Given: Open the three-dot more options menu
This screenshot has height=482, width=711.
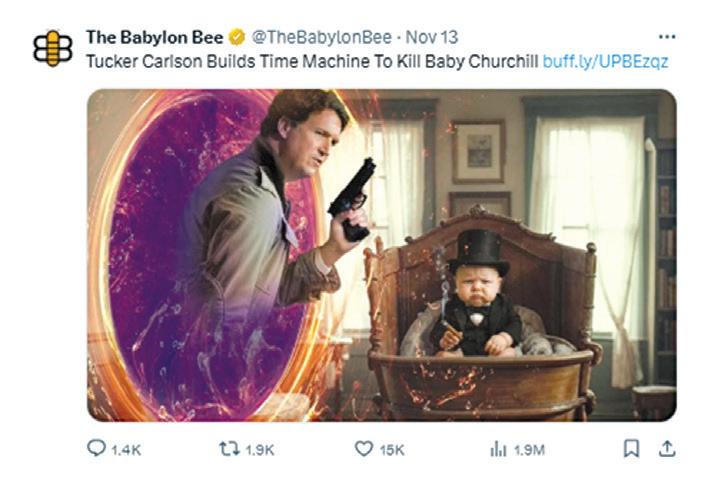Looking at the screenshot, I should 666,37.
